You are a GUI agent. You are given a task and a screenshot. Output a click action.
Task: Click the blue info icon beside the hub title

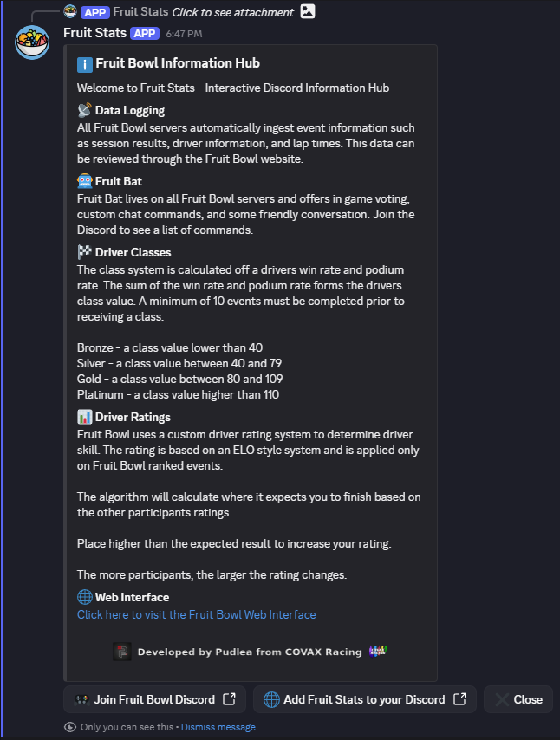84,64
